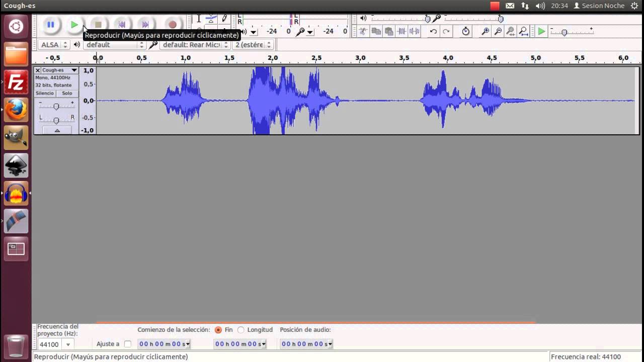Open the selection start time format dropdown
Image resolution: width=644 pixels, height=362 pixels.
188,344
